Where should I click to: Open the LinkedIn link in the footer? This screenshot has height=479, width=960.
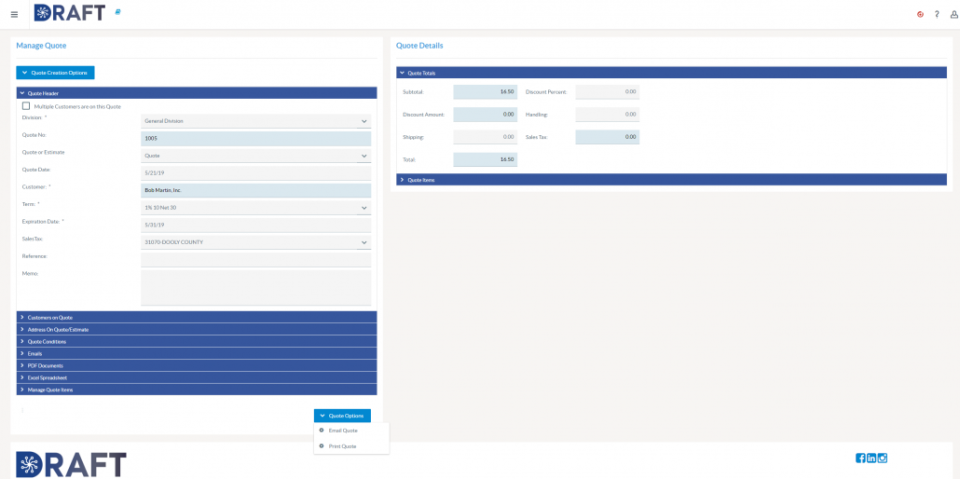click(x=871, y=458)
